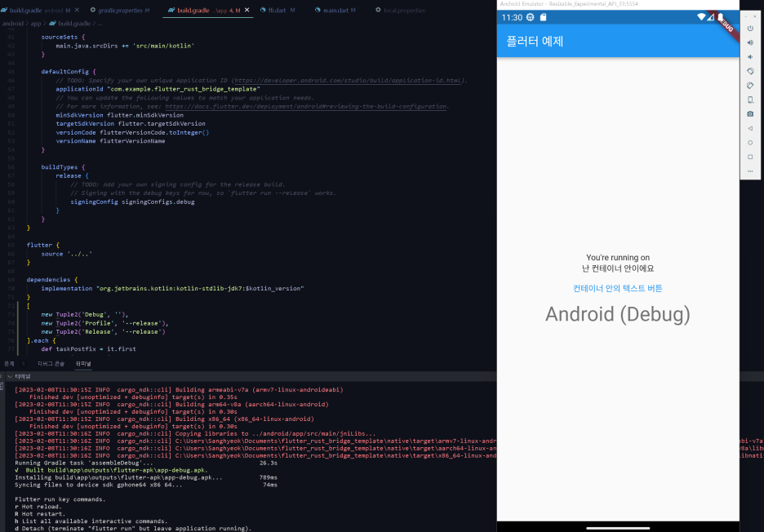The height and width of the screenshot is (532, 764).
Task: Close the build.gradle android tab
Action: pyautogui.click(x=77, y=10)
